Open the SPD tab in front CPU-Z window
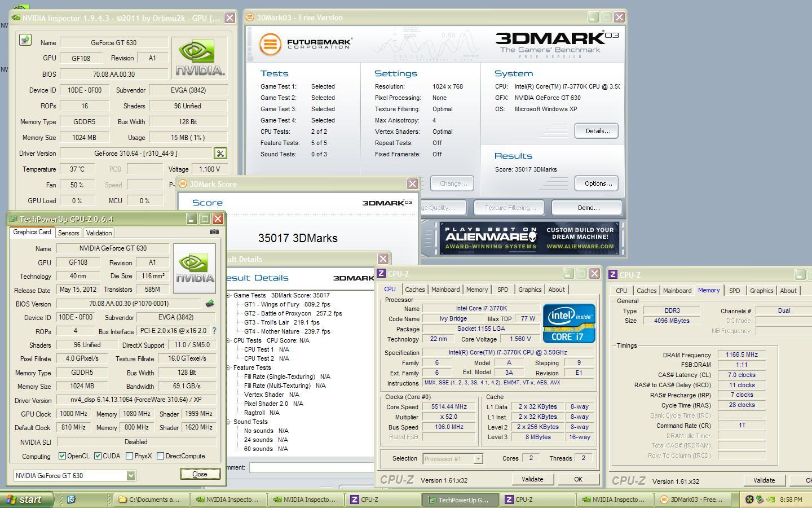This screenshot has width=812, height=508. 502,290
